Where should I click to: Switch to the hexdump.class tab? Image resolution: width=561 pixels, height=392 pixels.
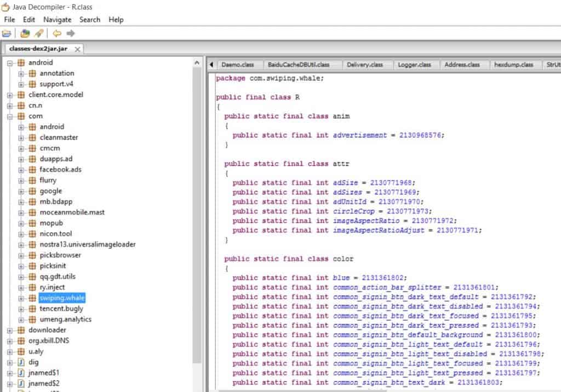click(x=513, y=65)
